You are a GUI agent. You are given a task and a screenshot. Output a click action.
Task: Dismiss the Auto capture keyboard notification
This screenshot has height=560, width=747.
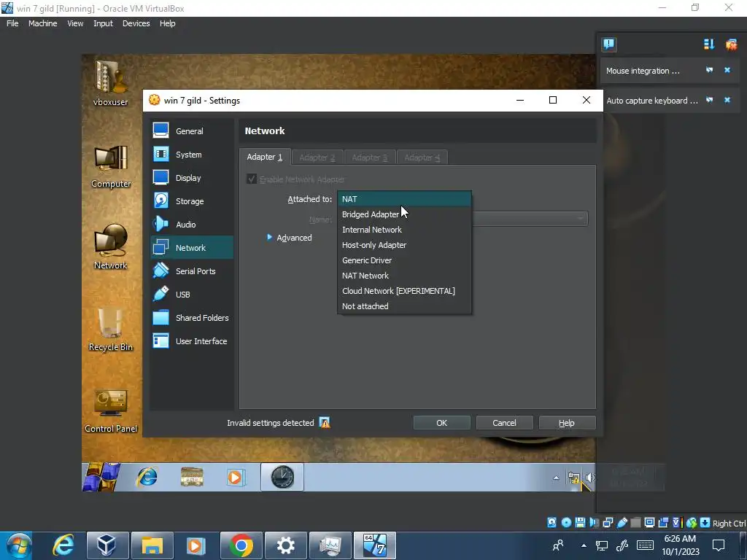point(727,100)
